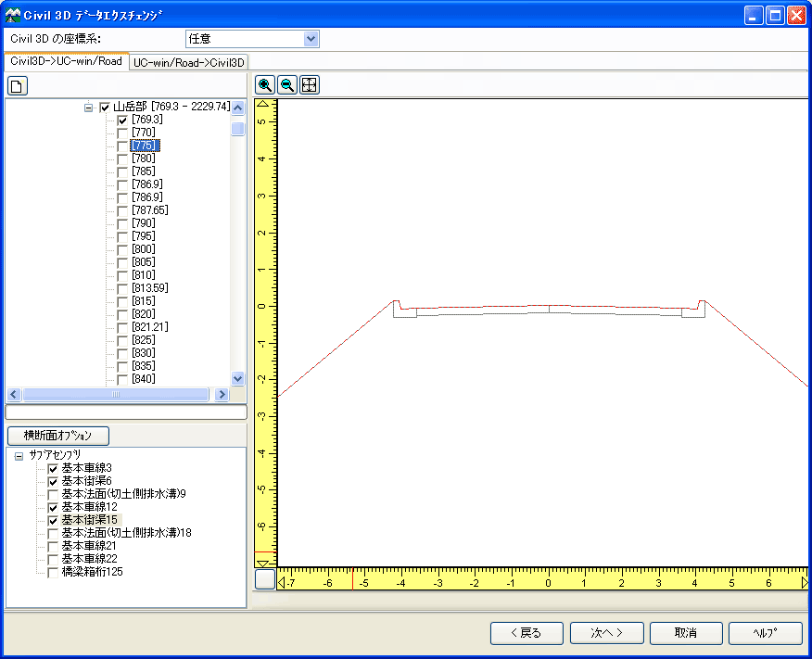Viewport: 812px width, 659px height.
Task: Uncheck the 基本街渠6 subassembly
Action: pyautogui.click(x=53, y=481)
